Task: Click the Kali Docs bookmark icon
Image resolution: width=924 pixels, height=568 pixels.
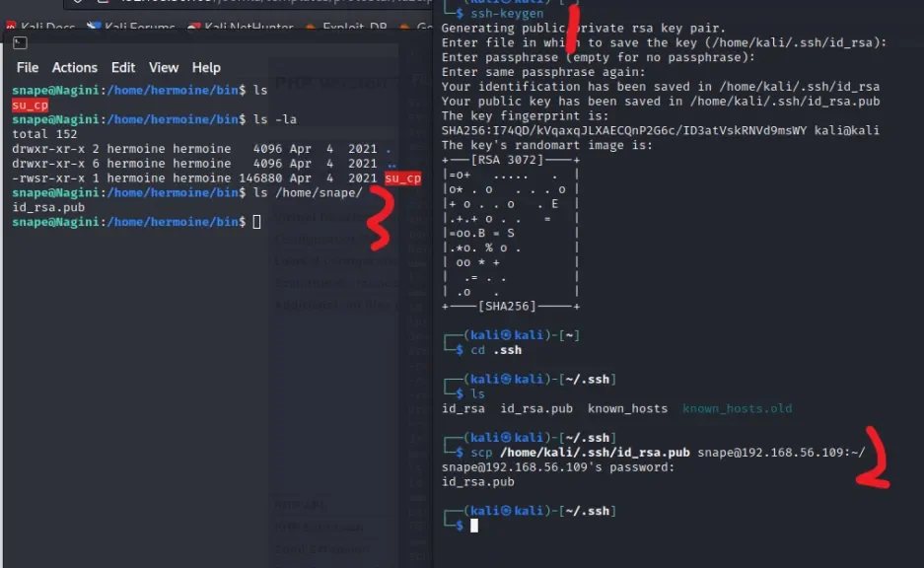Action: click(x=11, y=28)
